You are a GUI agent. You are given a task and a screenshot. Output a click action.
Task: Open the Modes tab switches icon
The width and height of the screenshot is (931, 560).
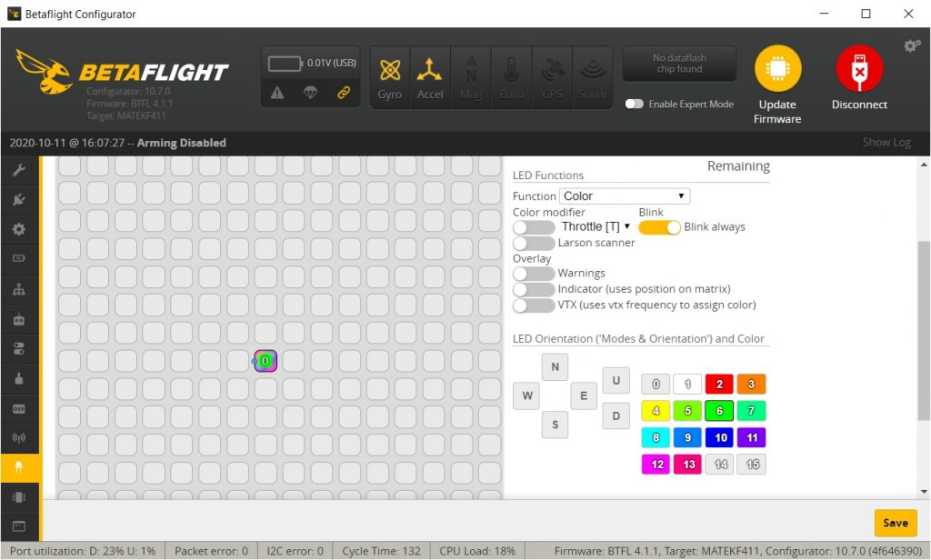pos(19,349)
